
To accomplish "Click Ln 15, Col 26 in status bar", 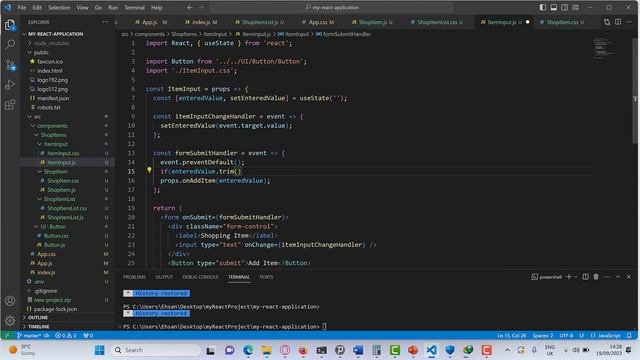I will (511, 336).
